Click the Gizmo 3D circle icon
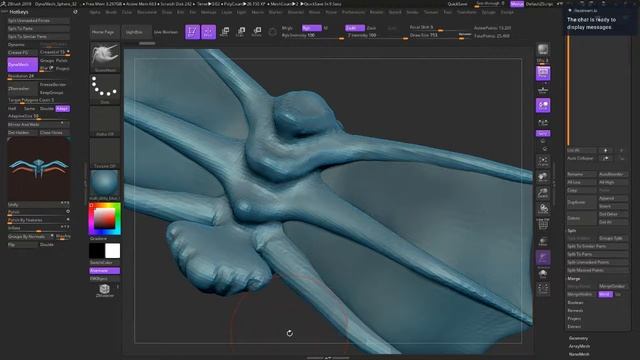 [x=272, y=32]
